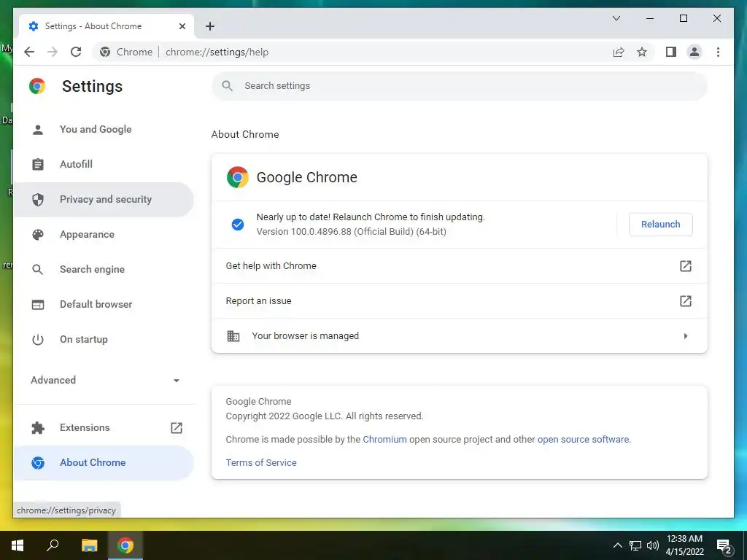The width and height of the screenshot is (747, 560).
Task: Click the Relaunch button
Action: (x=660, y=225)
